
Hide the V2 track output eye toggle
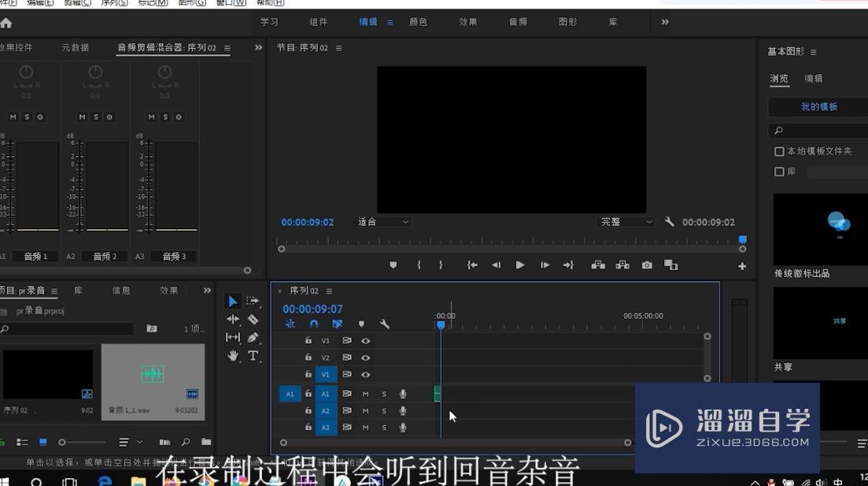click(x=365, y=357)
